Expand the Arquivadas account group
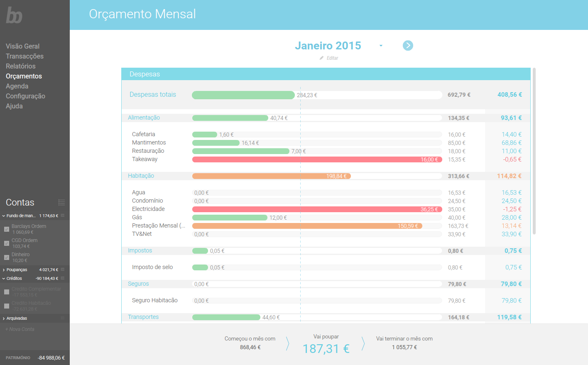Viewport: 588px width, 365px height. pyautogui.click(x=4, y=318)
